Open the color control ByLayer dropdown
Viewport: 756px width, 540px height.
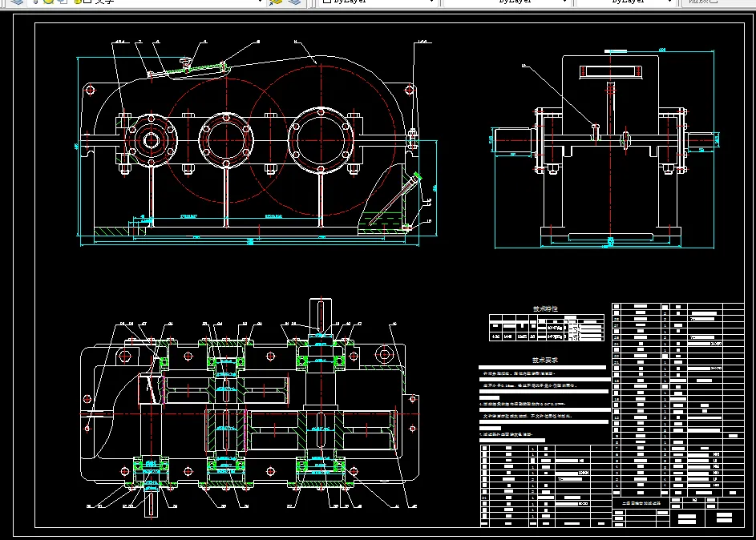(x=378, y=2)
